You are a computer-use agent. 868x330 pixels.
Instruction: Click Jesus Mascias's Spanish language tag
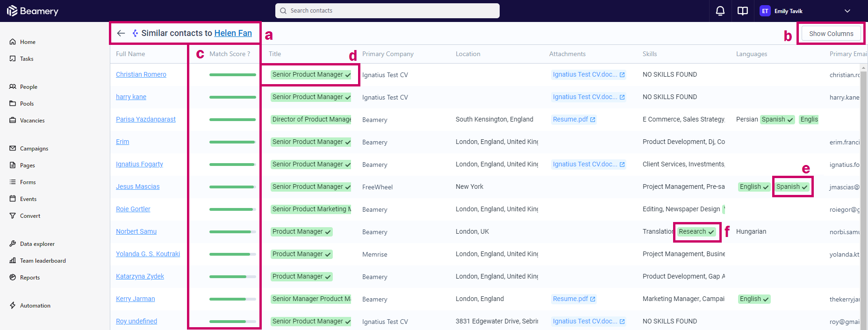pos(792,187)
